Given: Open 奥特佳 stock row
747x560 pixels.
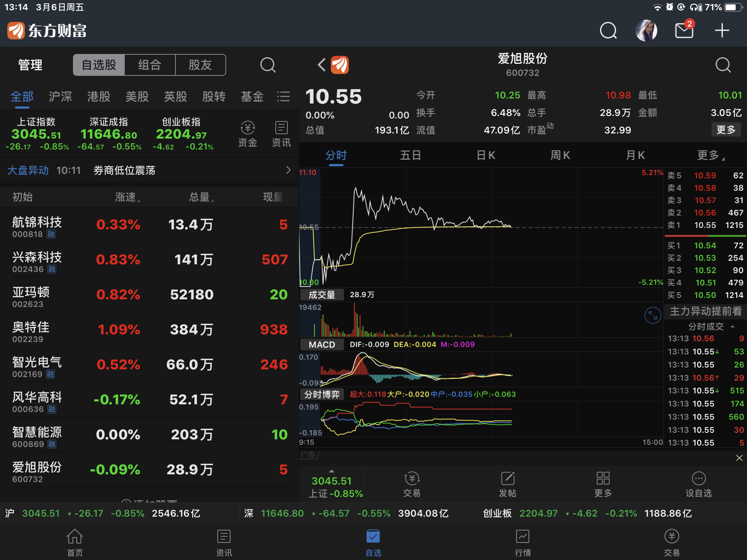Looking at the screenshot, I should tap(149, 330).
